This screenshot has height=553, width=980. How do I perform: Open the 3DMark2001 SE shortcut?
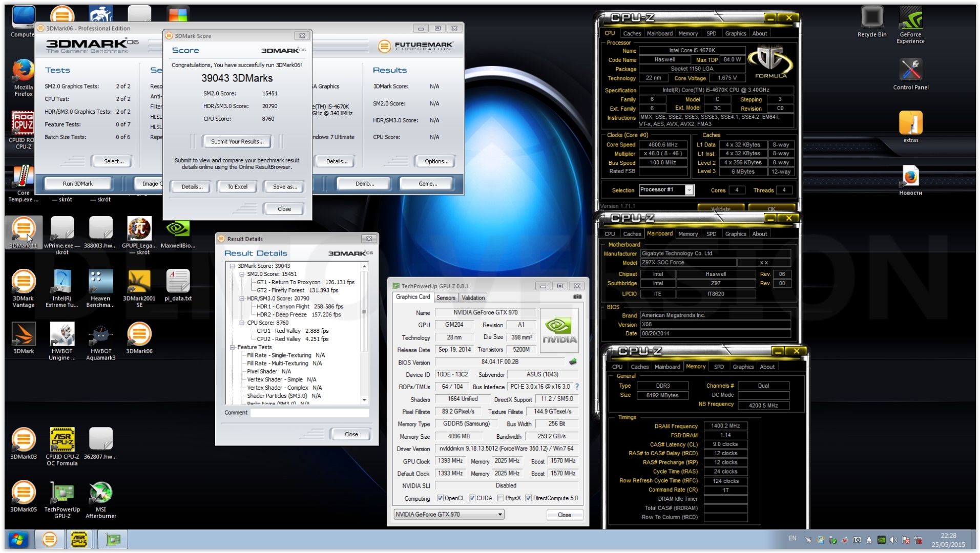click(x=139, y=288)
